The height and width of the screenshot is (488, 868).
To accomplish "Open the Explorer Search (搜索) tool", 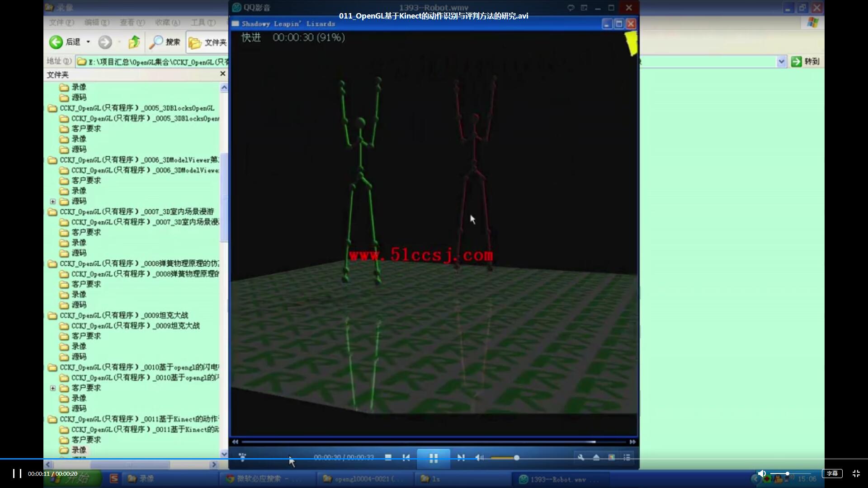I will coord(165,42).
